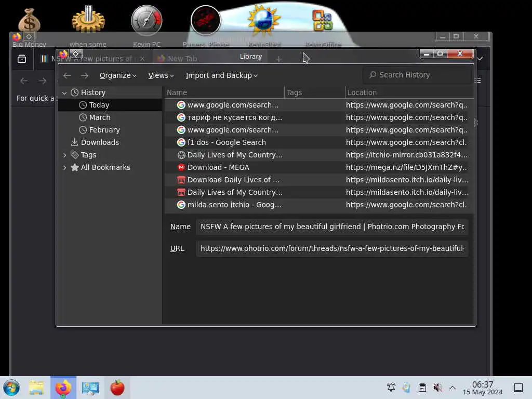Expand the Tags tree node
This screenshot has height=399, width=532.
[x=64, y=155]
